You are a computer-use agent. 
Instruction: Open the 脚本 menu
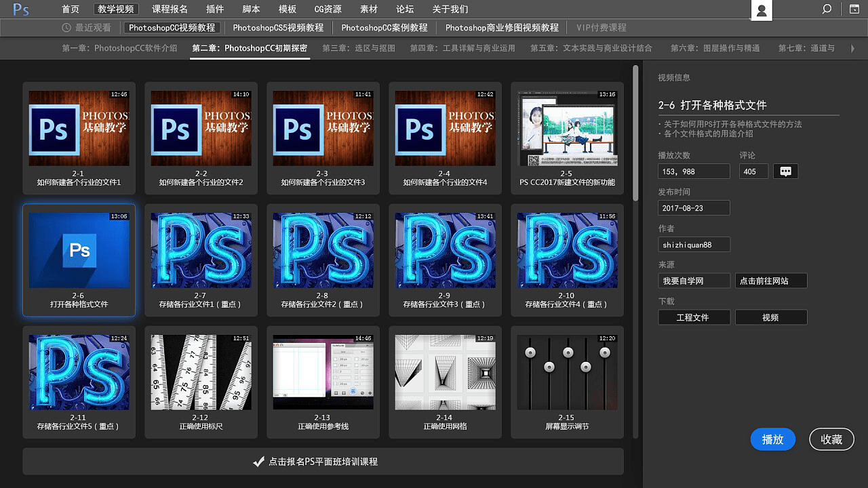tap(251, 9)
